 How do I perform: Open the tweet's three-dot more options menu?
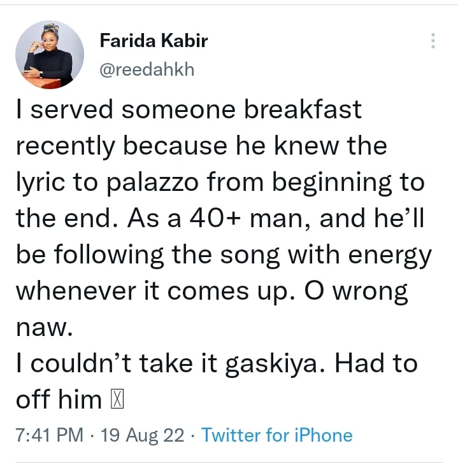point(433,41)
